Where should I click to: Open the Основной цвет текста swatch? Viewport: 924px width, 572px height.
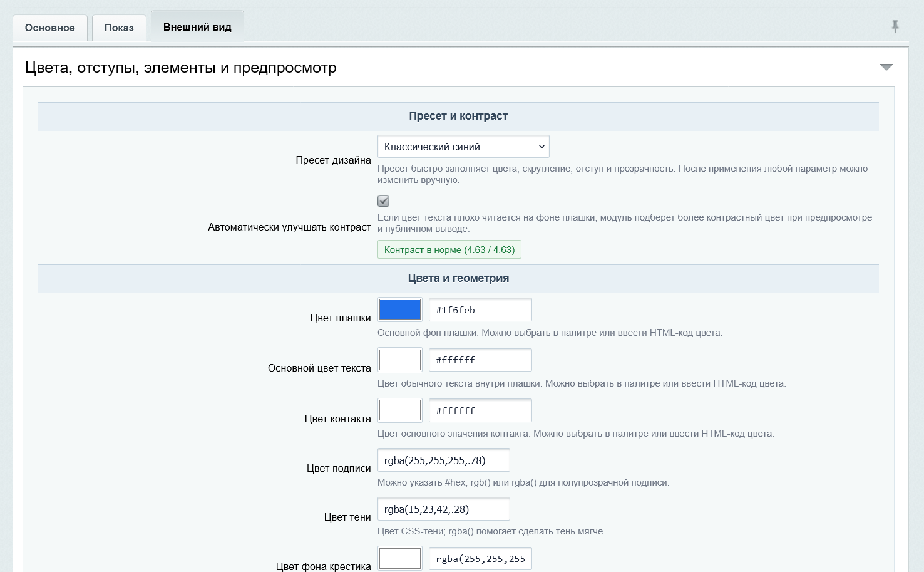[400, 360]
